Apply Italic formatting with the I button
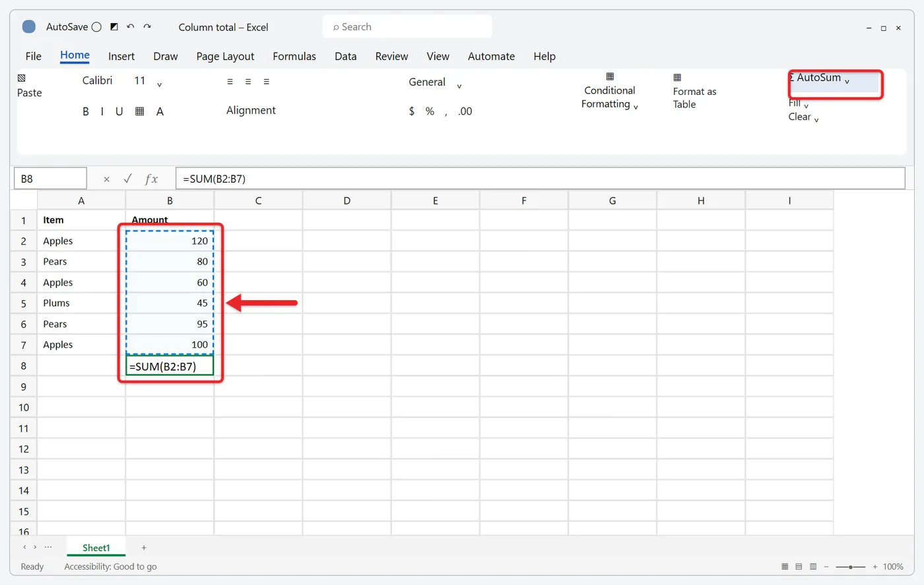924x585 pixels. coord(102,111)
